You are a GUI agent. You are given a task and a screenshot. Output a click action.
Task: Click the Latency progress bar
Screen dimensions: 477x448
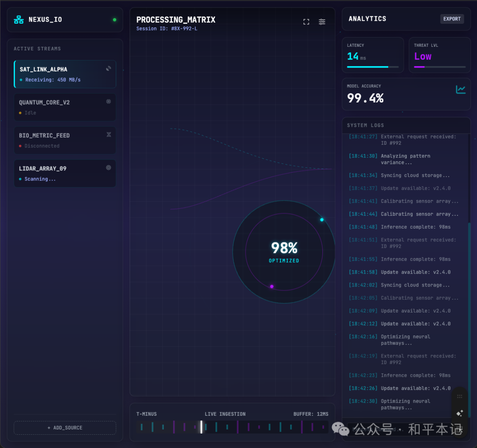pyautogui.click(x=373, y=67)
